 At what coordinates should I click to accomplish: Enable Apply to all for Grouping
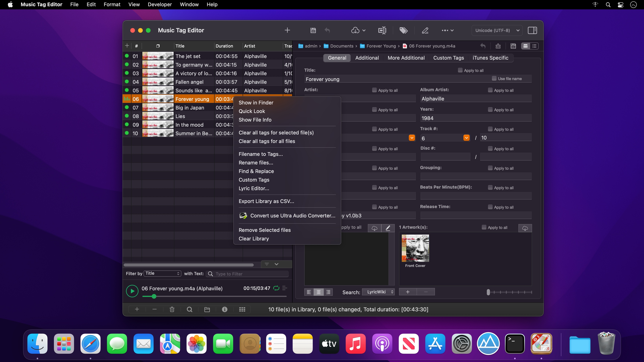[x=490, y=168]
